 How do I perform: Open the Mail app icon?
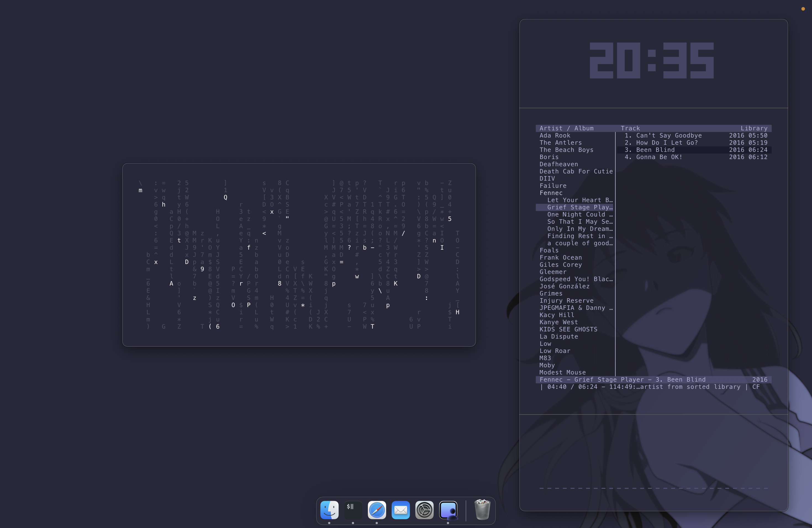(x=400, y=510)
